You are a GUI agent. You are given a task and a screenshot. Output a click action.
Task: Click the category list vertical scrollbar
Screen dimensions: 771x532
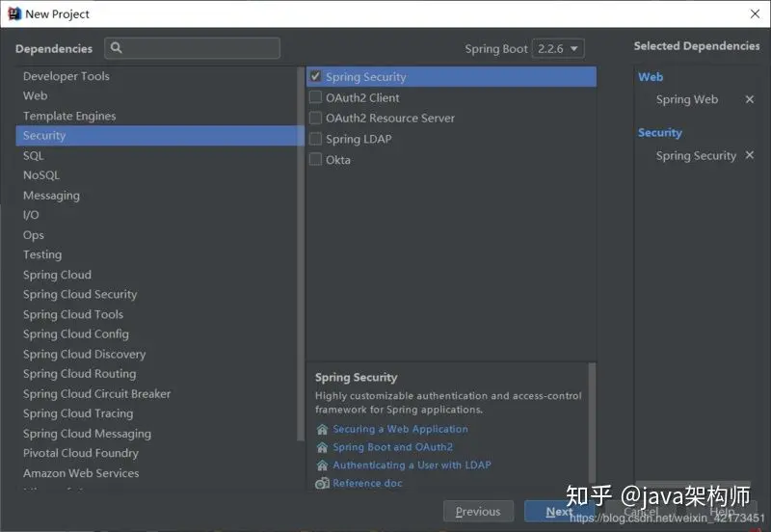pos(301,253)
